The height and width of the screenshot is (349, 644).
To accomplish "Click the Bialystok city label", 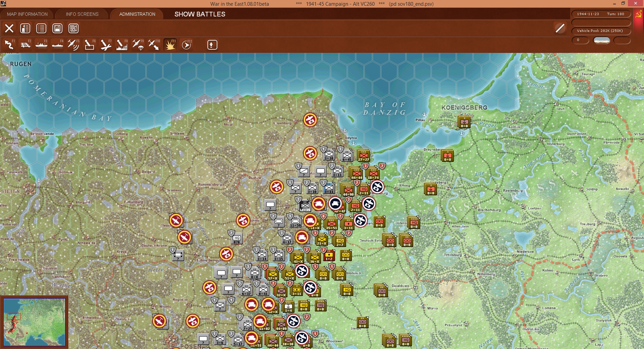I will coord(604,320).
